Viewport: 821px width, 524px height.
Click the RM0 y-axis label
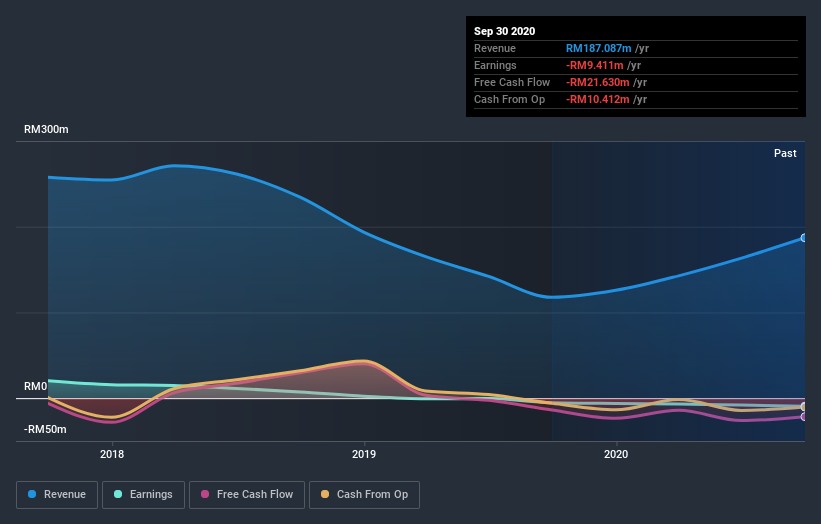pyautogui.click(x=35, y=386)
